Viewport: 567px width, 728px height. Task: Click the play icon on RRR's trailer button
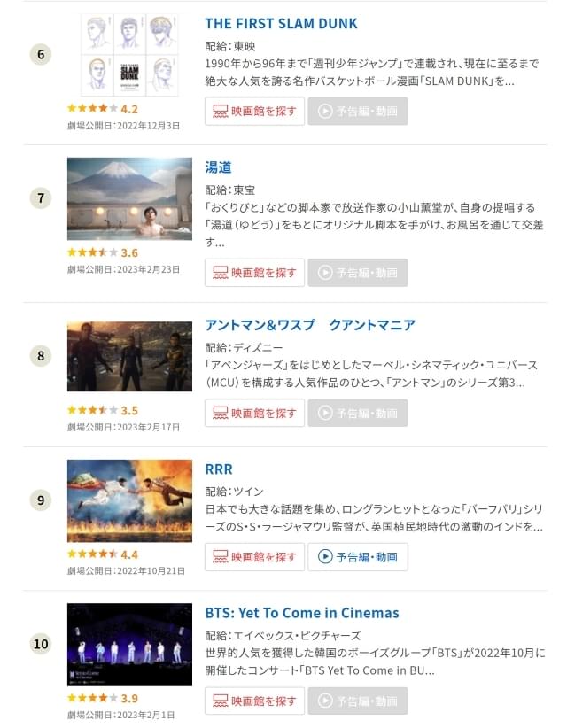[323, 555]
